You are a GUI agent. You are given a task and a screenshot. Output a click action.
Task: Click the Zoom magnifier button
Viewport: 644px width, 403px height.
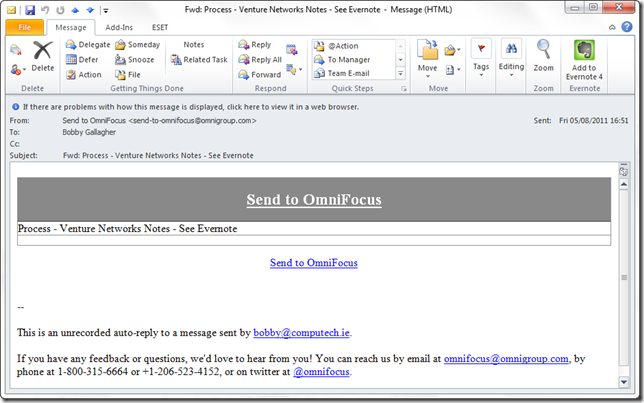(x=543, y=56)
